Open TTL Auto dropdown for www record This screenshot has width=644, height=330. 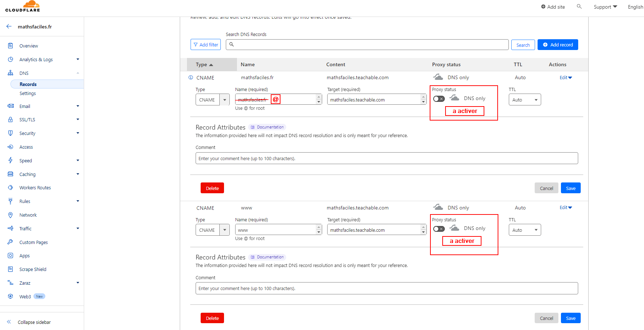[525, 230]
